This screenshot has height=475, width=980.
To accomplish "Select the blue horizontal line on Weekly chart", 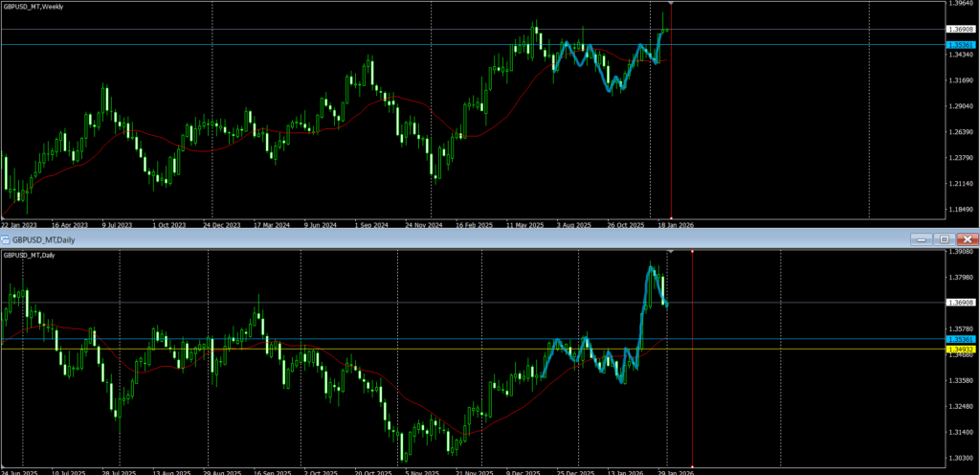I will click(287, 45).
